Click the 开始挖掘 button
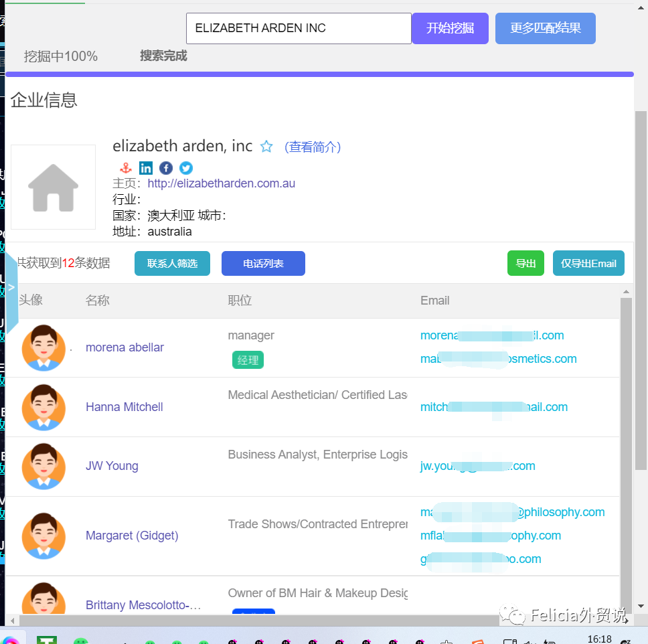The height and width of the screenshot is (644, 648). [x=450, y=28]
